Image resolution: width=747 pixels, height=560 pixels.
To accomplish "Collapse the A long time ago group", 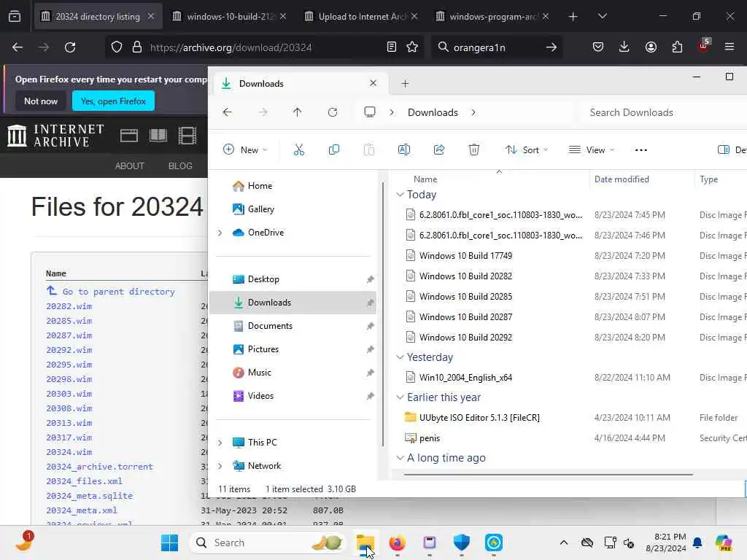I will point(400,458).
